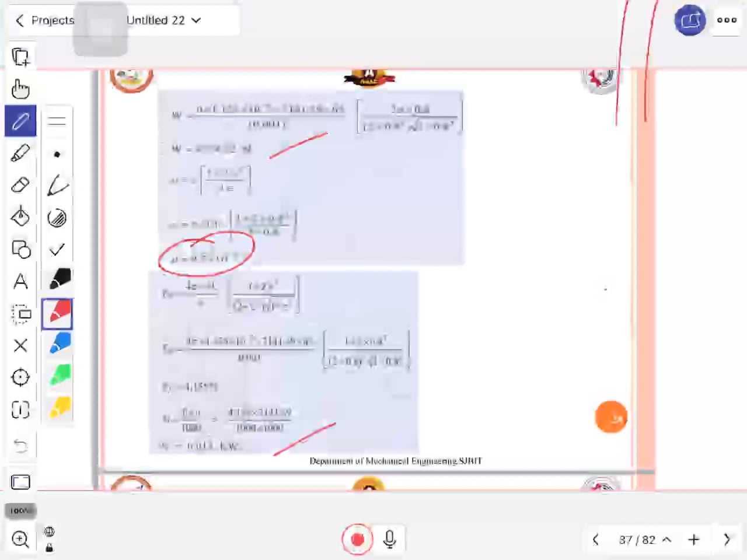The width and height of the screenshot is (747, 560).
Task: Select the Lasso selection tool
Action: [x=20, y=313]
